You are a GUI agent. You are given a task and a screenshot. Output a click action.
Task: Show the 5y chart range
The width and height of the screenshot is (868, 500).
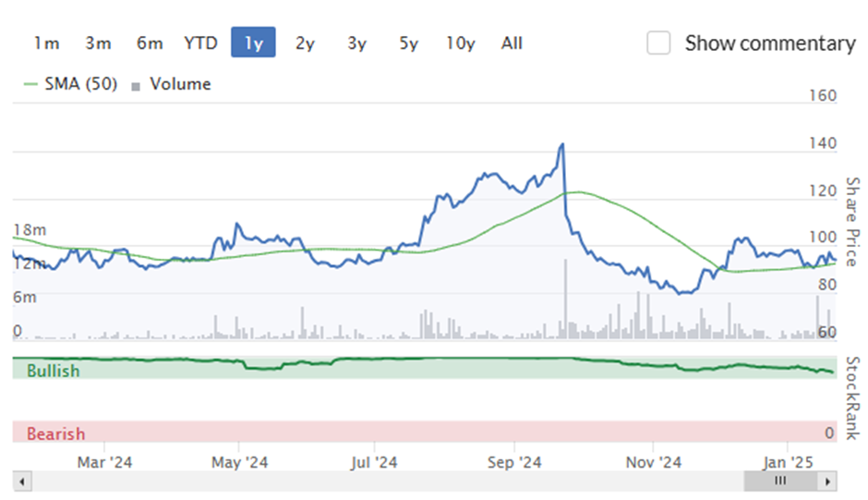(408, 43)
